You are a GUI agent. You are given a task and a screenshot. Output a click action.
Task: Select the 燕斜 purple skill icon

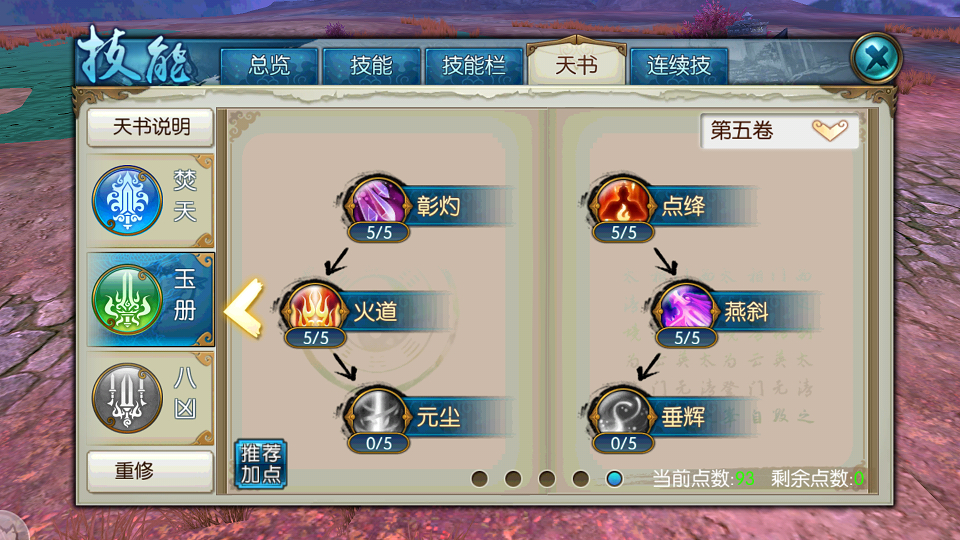(686, 307)
